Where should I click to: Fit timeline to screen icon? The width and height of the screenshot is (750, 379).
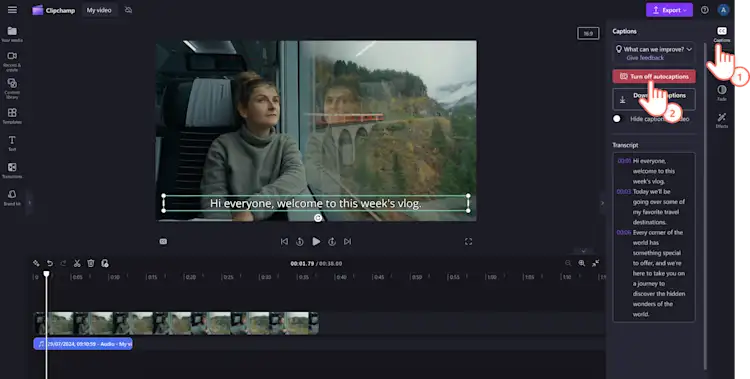(x=596, y=263)
